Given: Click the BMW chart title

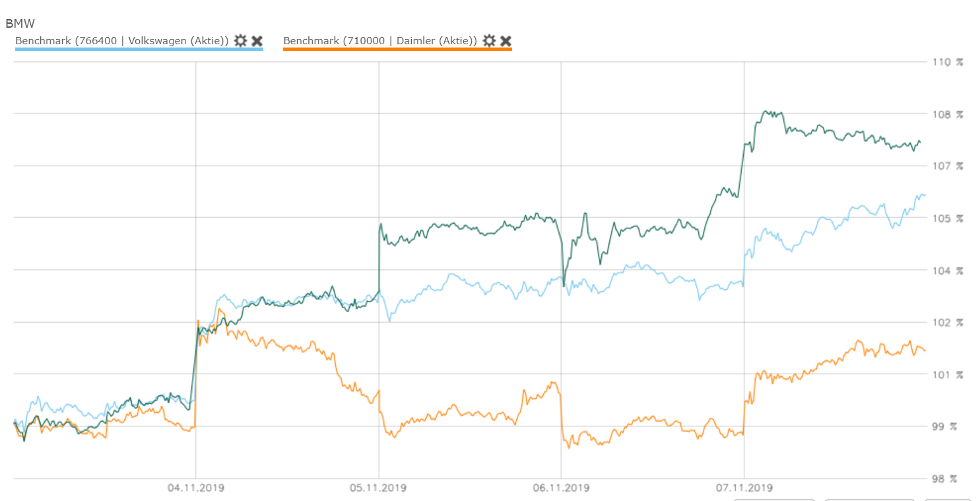Looking at the screenshot, I should 20,24.
